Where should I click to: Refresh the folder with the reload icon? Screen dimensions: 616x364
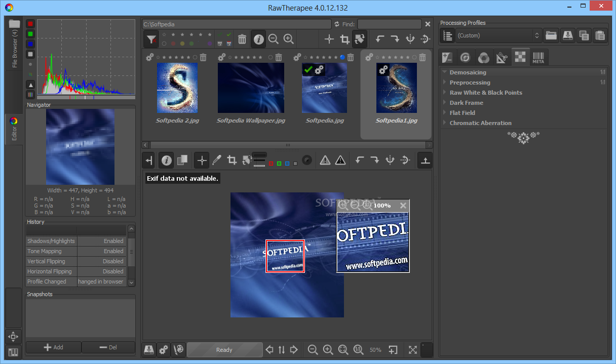point(337,24)
